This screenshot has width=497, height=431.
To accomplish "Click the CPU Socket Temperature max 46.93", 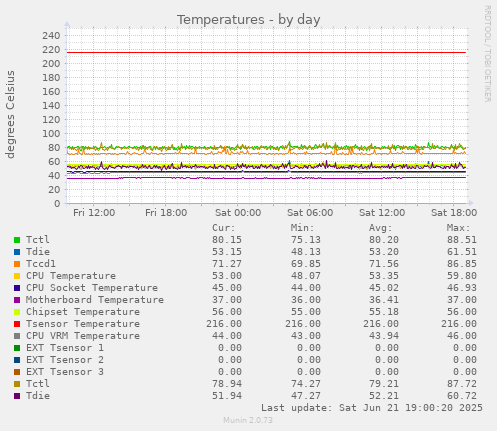I will tap(462, 288).
